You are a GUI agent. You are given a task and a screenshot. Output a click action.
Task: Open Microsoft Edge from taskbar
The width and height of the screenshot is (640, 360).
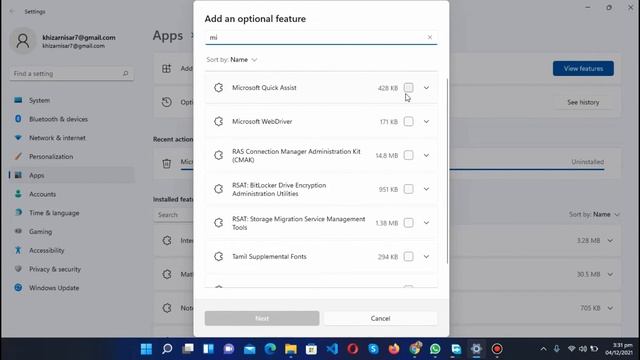270,349
